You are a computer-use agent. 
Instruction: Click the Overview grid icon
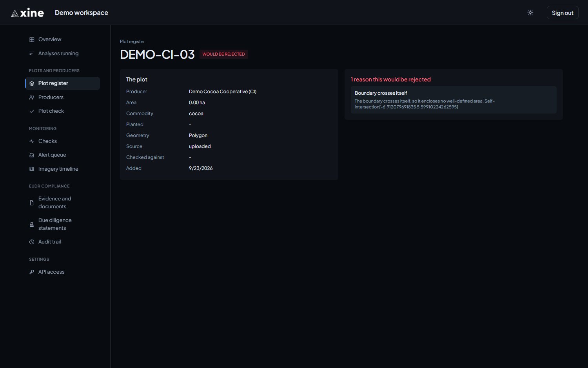pyautogui.click(x=32, y=40)
